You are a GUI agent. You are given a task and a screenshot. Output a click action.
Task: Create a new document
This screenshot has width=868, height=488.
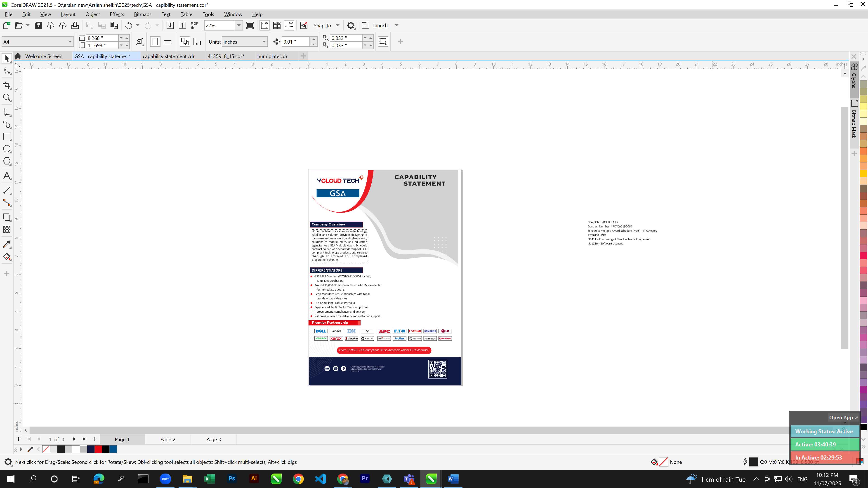6,26
